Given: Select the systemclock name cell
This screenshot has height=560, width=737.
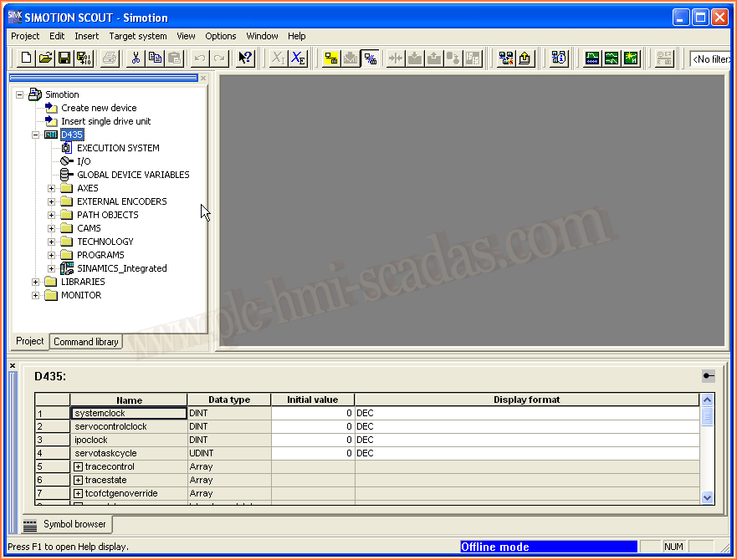Looking at the screenshot, I should [x=129, y=413].
